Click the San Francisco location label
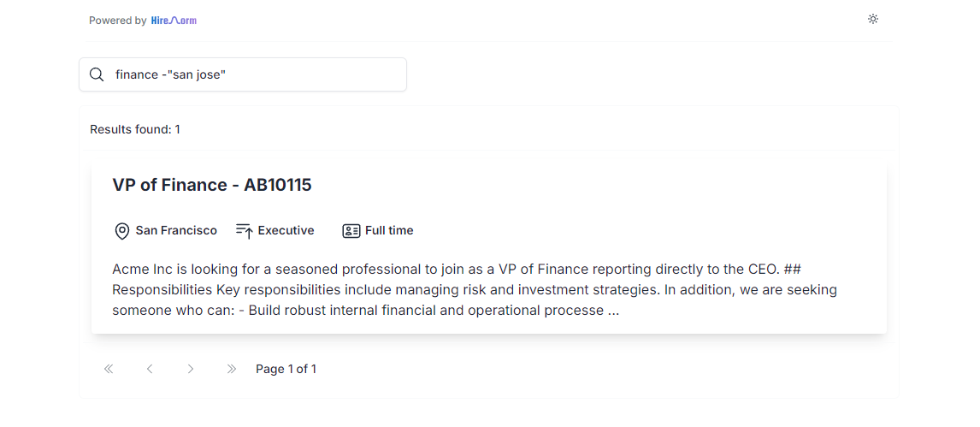The height and width of the screenshot is (427, 980). tap(176, 231)
